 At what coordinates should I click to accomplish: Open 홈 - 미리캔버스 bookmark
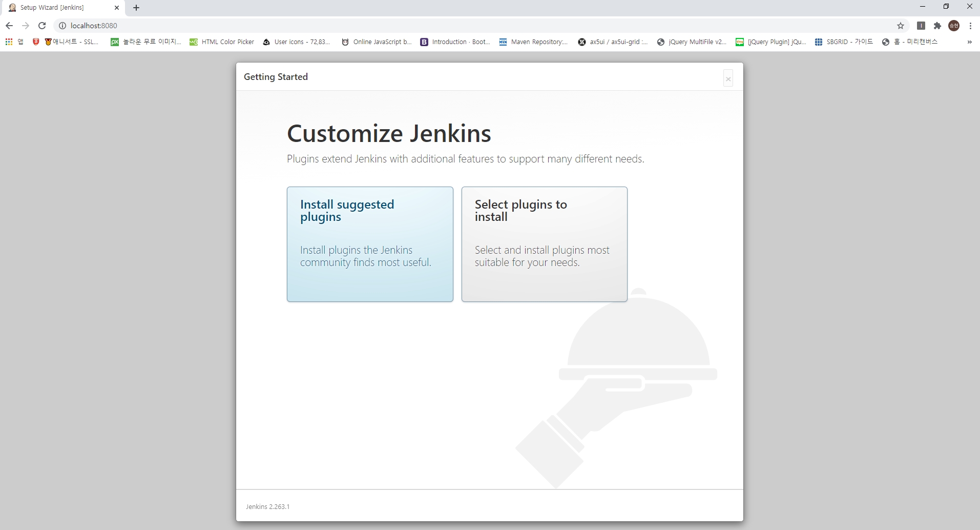pyautogui.click(x=910, y=42)
